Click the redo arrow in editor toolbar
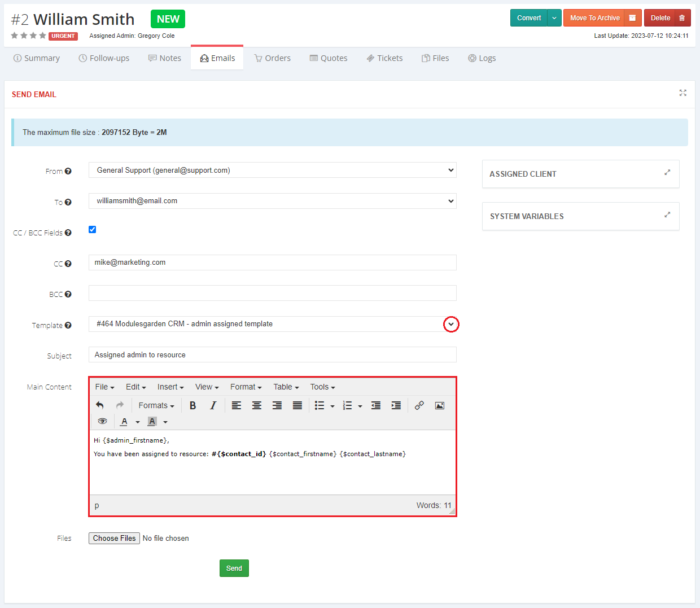The image size is (700, 608). [x=120, y=405]
